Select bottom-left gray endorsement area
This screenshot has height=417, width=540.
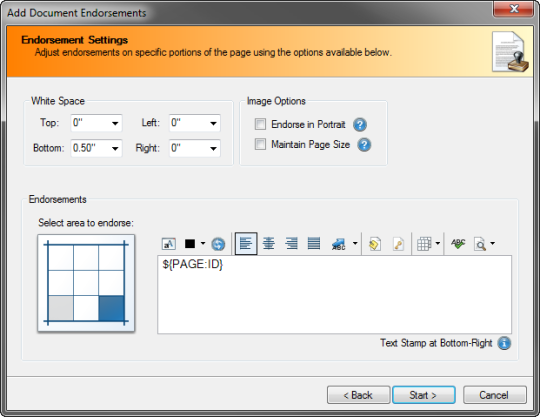coord(61,308)
